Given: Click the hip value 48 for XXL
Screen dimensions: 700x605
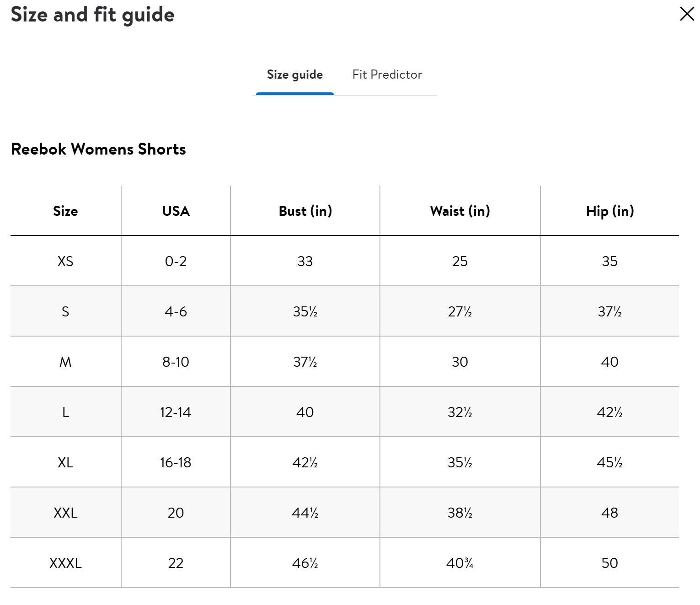Looking at the screenshot, I should [609, 513].
